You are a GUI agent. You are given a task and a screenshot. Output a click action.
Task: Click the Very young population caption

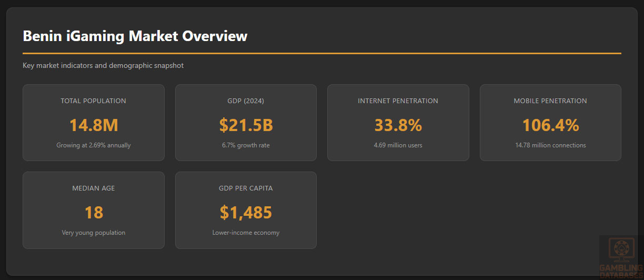(x=94, y=233)
